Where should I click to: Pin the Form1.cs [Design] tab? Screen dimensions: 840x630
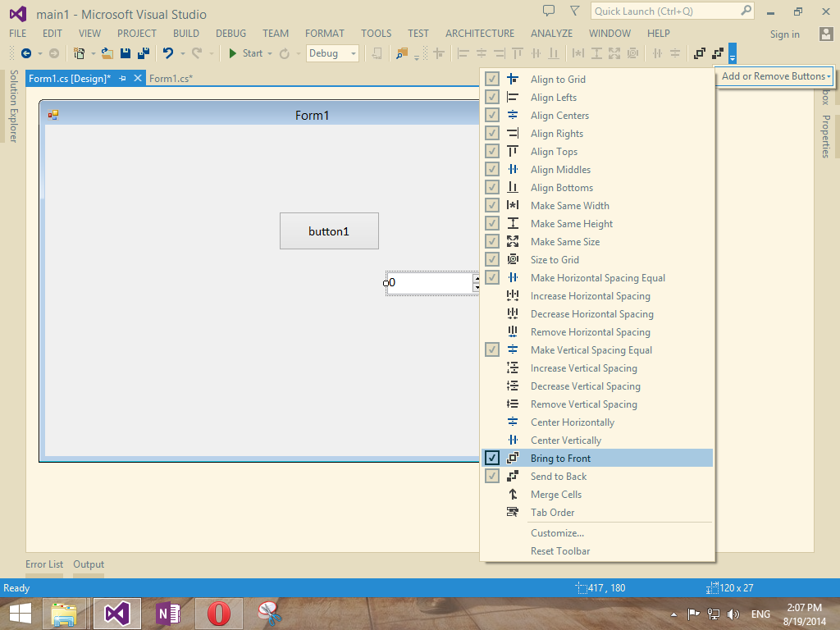click(123, 78)
